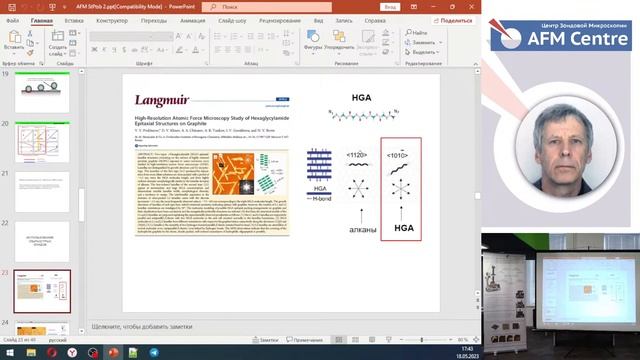This screenshot has width=640, height=360.
Task: Switch to the Вставка ribbon tab
Action: click(x=74, y=20)
